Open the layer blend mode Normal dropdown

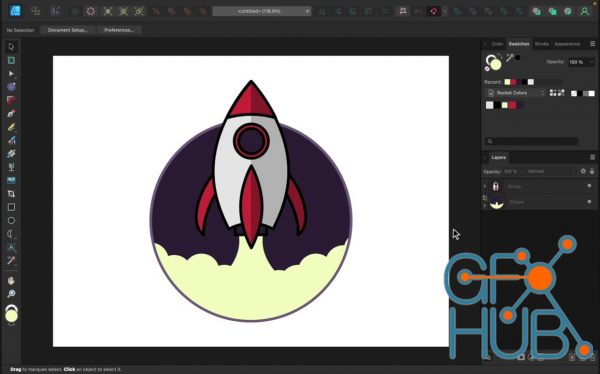point(551,171)
